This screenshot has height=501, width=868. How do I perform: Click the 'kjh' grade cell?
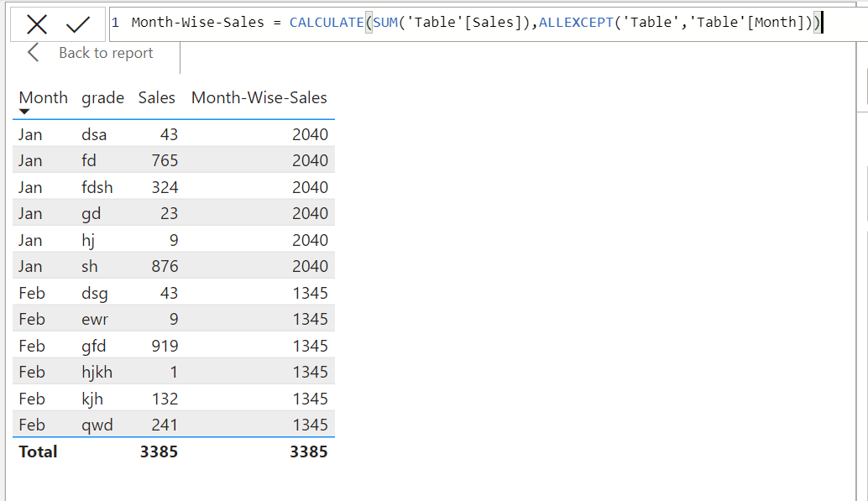pyautogui.click(x=92, y=399)
